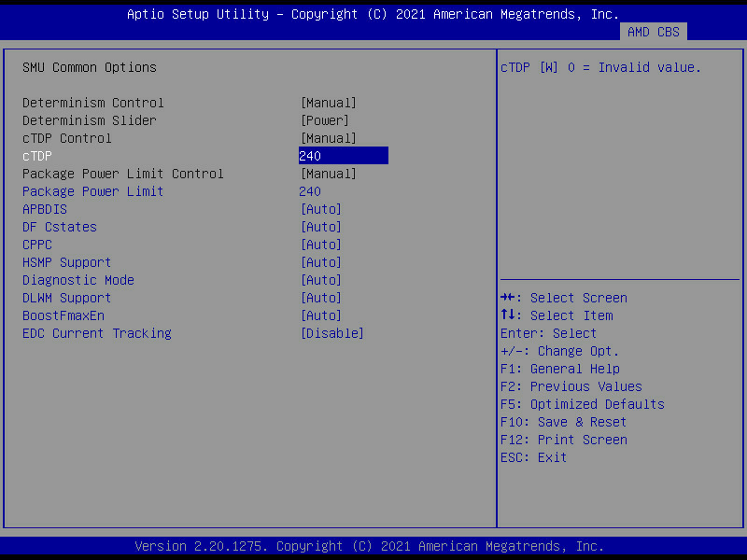Open HSMP Support [Auto] option

click(320, 262)
